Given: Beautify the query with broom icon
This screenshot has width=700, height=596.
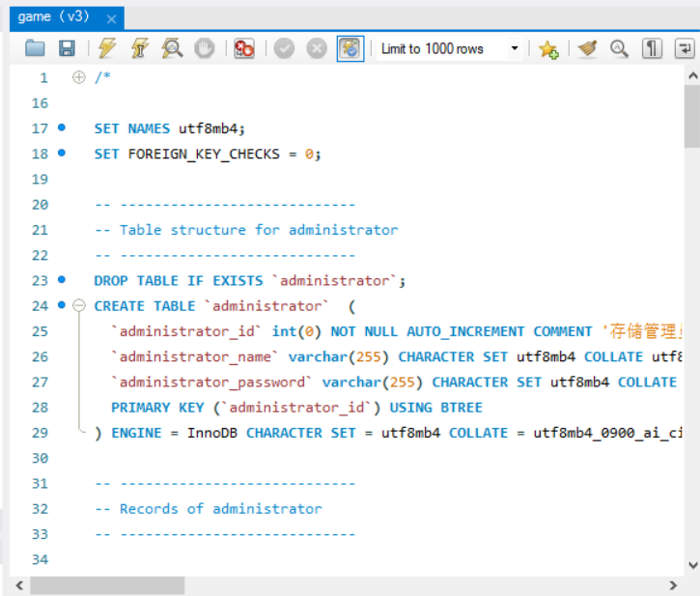Looking at the screenshot, I should click(x=587, y=48).
